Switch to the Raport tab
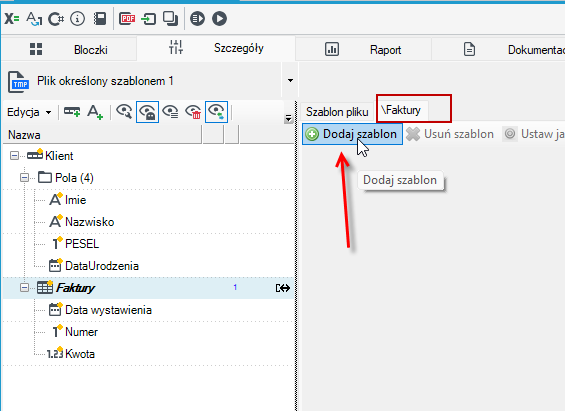Viewport: 565px width, 411px height. tap(363, 49)
